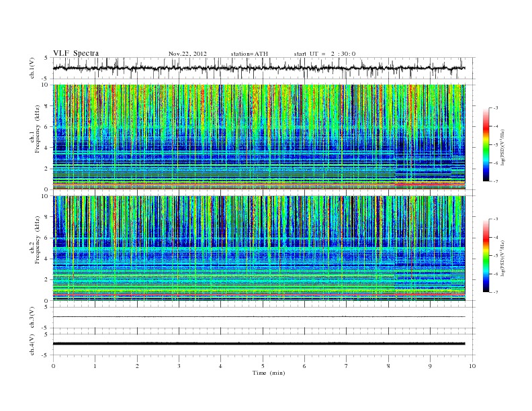Screen dimensions: 532x411
Task: Click the ch.2 color scale log(PSD) label
Action: 503,258
